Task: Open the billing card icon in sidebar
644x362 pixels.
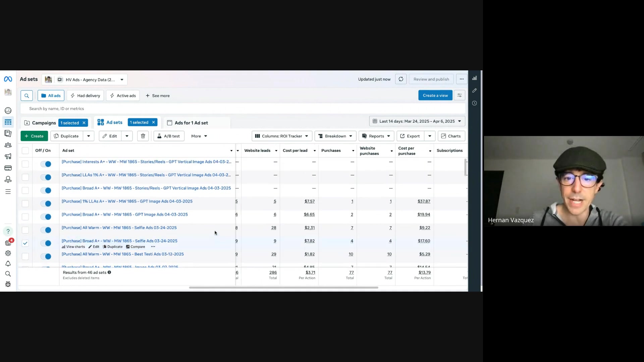Action: coord(8,168)
